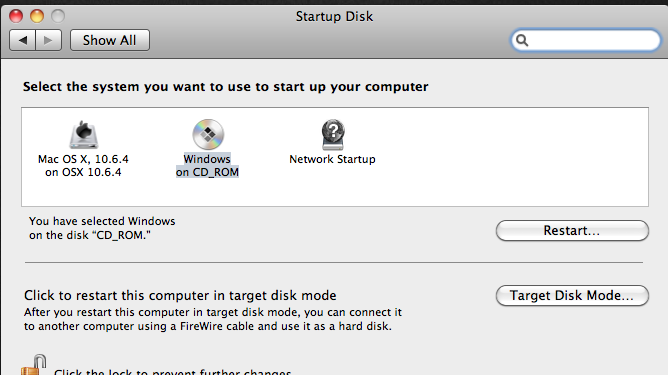Go forward with the right arrow button

(x=49, y=40)
